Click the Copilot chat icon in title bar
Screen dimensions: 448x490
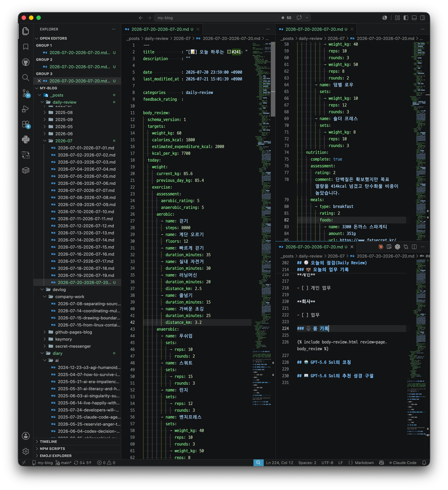click(x=299, y=18)
